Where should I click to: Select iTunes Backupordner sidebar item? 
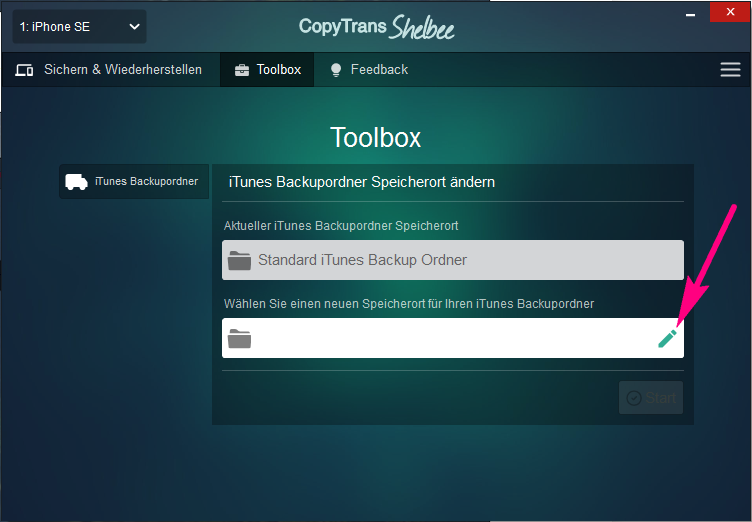coord(134,181)
